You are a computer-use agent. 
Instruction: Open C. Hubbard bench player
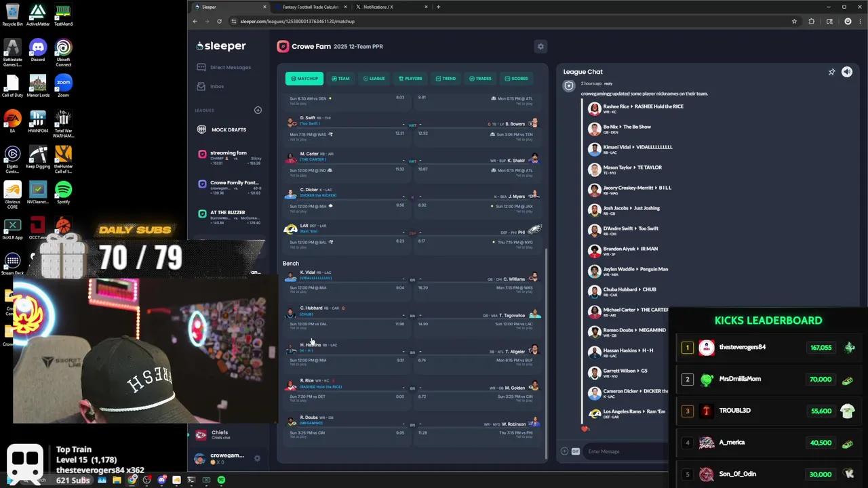(346, 318)
